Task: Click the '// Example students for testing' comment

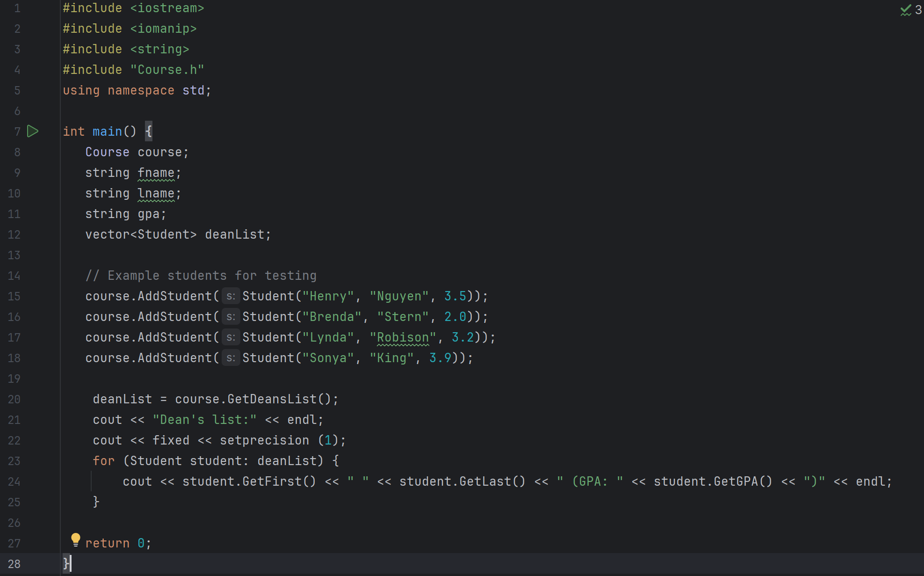Action: pos(201,276)
